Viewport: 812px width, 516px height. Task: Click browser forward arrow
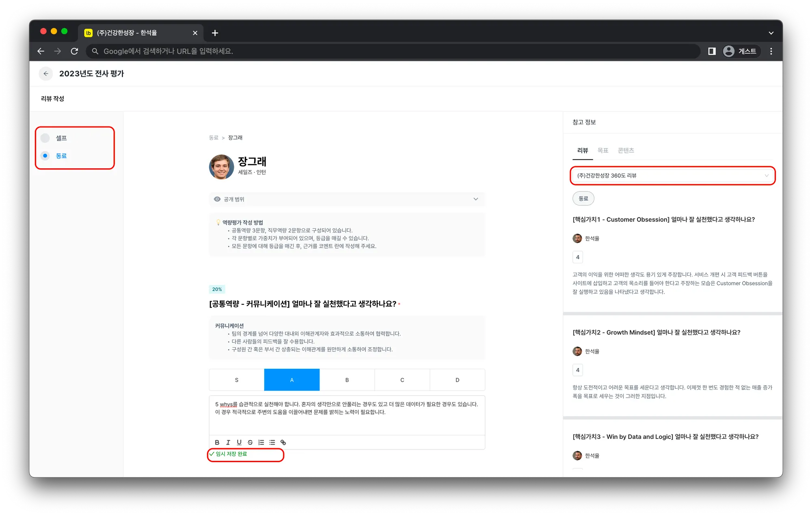coord(58,51)
